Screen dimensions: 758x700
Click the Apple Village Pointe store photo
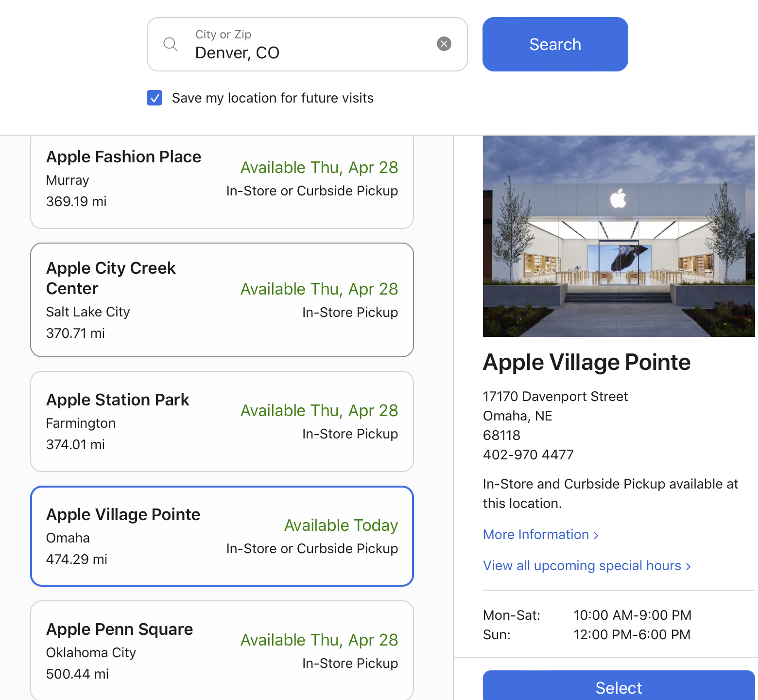(x=619, y=236)
